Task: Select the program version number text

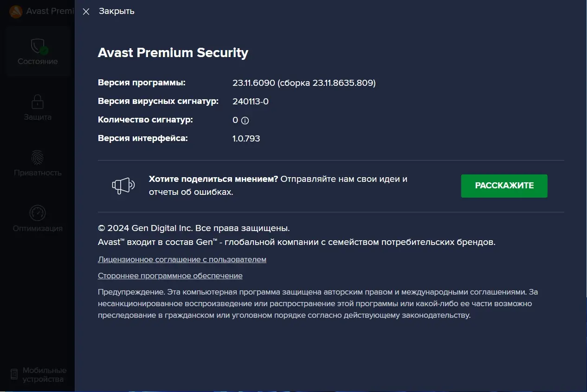Action: coord(304,83)
